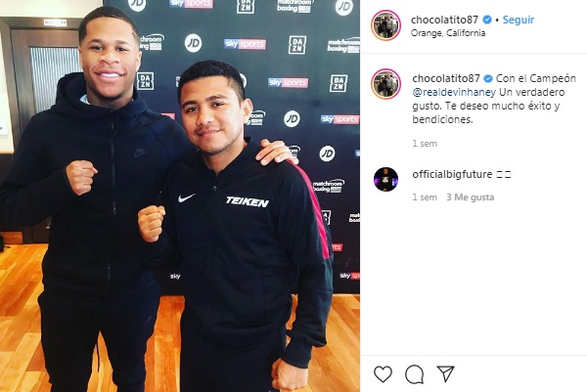
Task: Open the chocolatito87 username in the header
Action: tap(444, 20)
